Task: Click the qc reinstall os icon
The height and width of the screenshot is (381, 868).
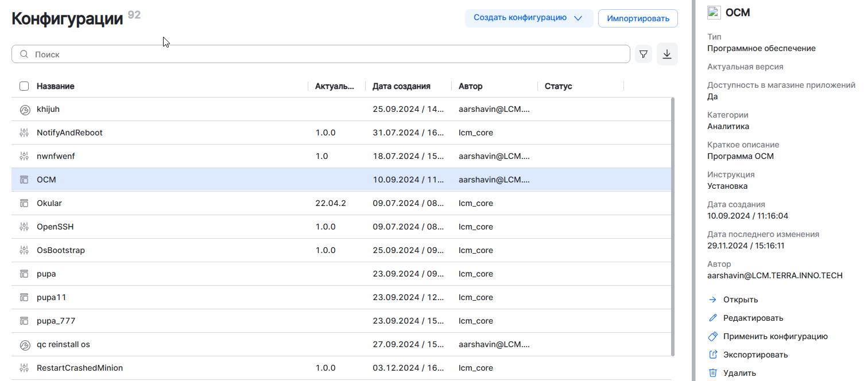Action: pos(24,345)
